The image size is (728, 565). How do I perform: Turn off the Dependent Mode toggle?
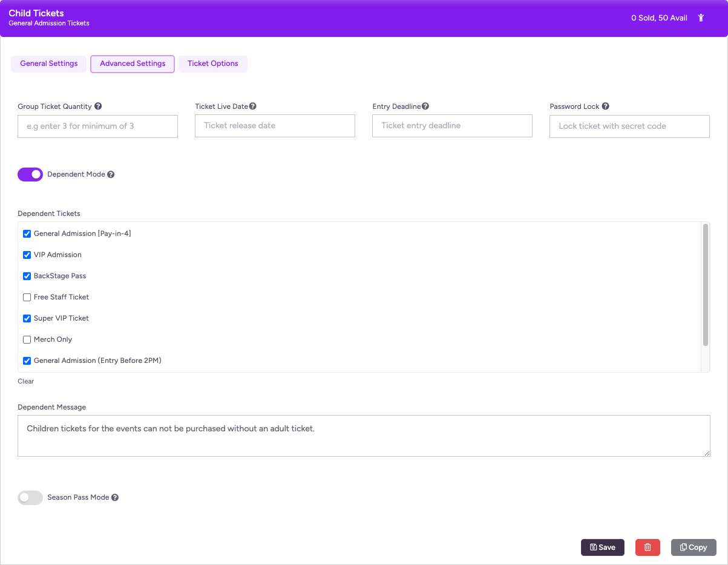(x=30, y=175)
